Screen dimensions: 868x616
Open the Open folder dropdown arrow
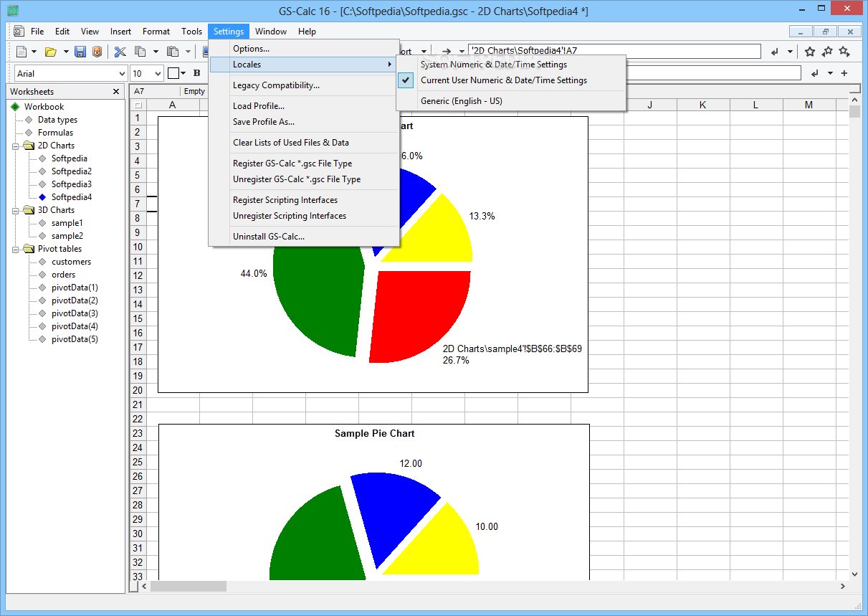pos(66,52)
